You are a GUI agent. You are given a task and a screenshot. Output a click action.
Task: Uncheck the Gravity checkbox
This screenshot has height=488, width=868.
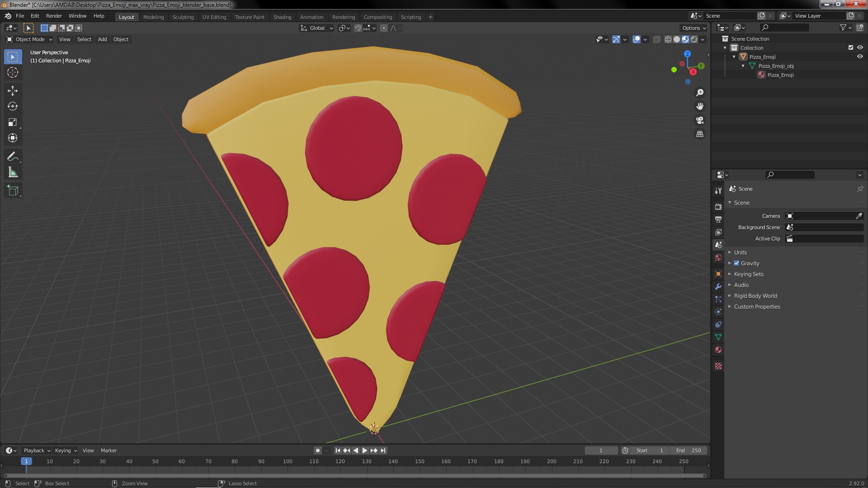736,263
